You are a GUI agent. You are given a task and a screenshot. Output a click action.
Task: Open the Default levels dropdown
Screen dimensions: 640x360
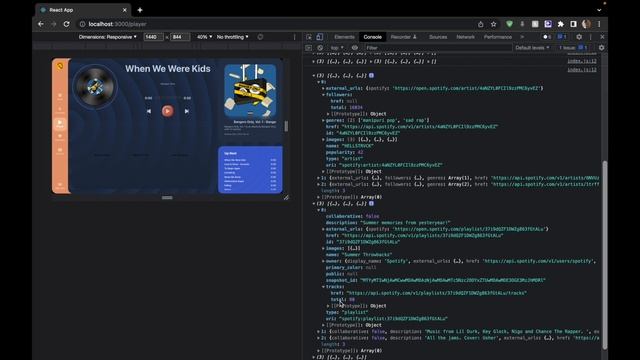click(532, 48)
